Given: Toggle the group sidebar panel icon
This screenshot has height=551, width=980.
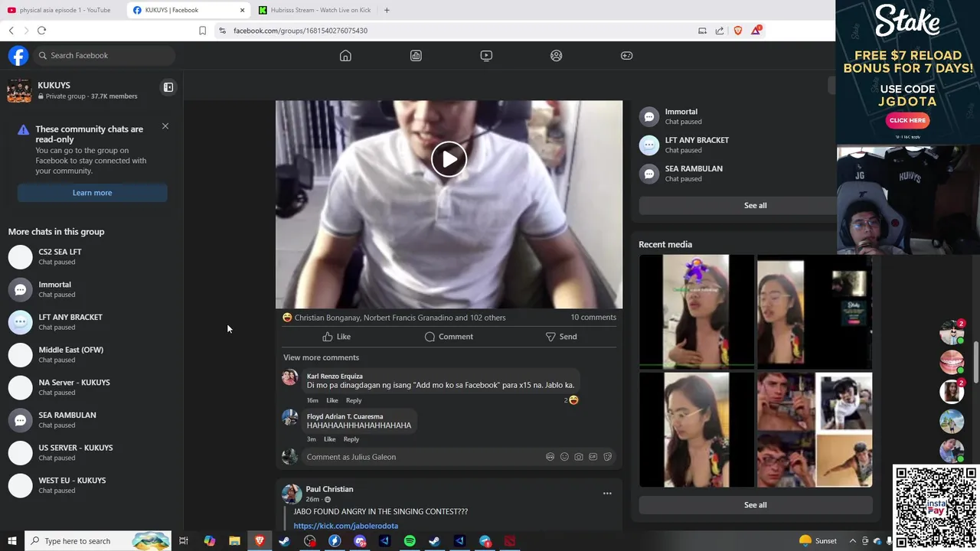Looking at the screenshot, I should pos(168,87).
